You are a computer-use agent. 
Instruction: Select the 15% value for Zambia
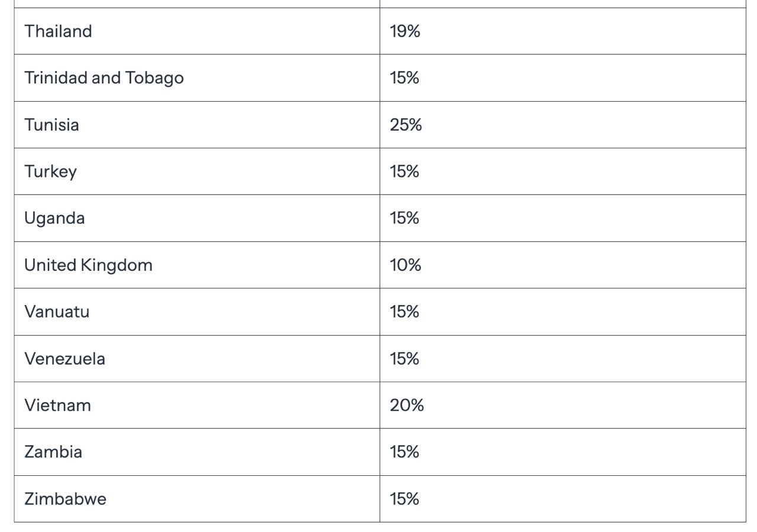tap(405, 452)
